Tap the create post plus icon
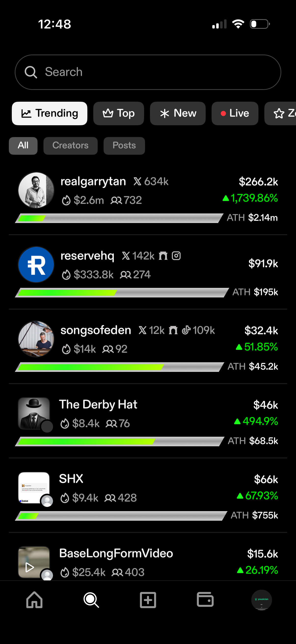Viewport: 296px width, 644px height. pyautogui.click(x=148, y=600)
